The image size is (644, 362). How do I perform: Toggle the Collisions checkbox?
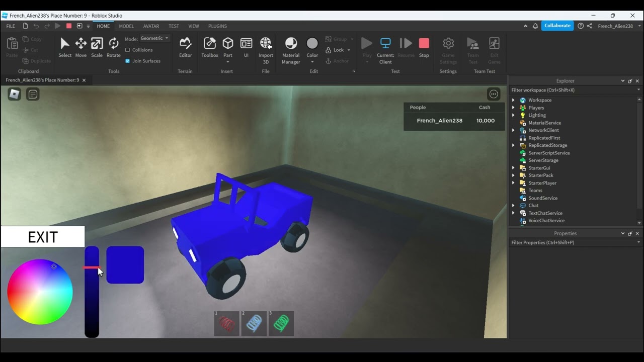pos(127,50)
